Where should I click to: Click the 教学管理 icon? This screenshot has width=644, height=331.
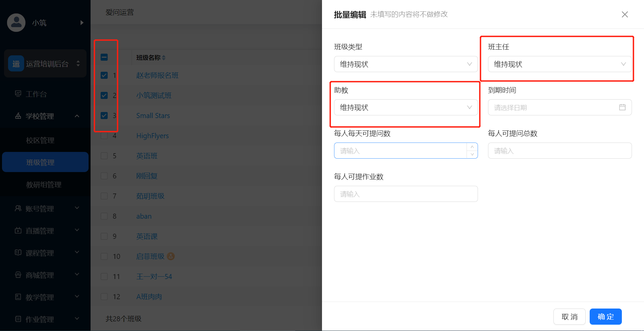(18, 297)
